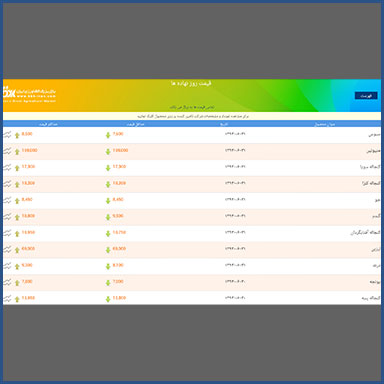
Task: Click the dark blue list button in banner
Action: pos(366,96)
